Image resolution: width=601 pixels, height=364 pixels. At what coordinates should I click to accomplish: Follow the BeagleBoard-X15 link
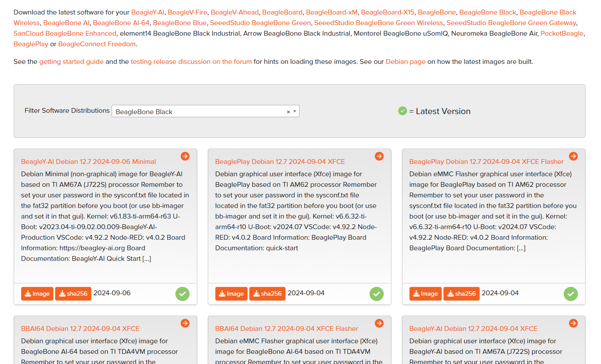pos(388,12)
